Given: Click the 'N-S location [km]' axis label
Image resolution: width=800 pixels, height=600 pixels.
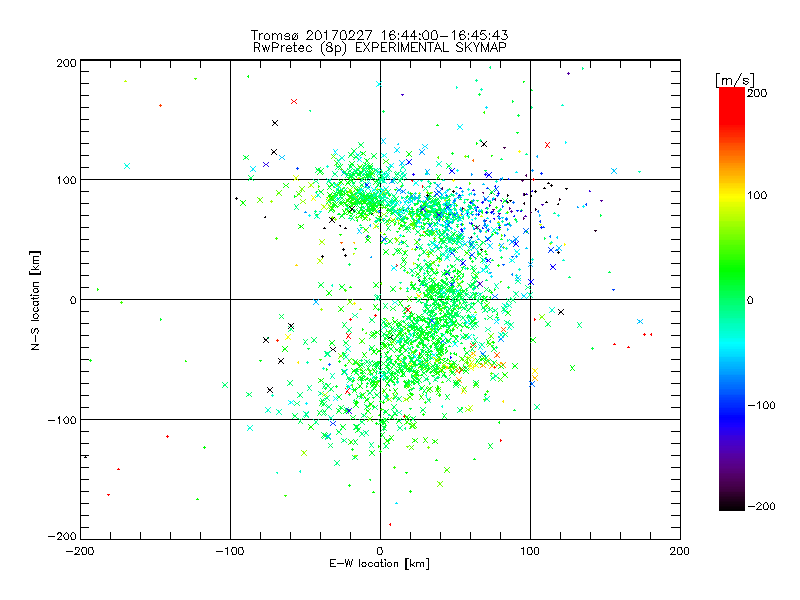Looking at the screenshot, I should click(35, 300).
